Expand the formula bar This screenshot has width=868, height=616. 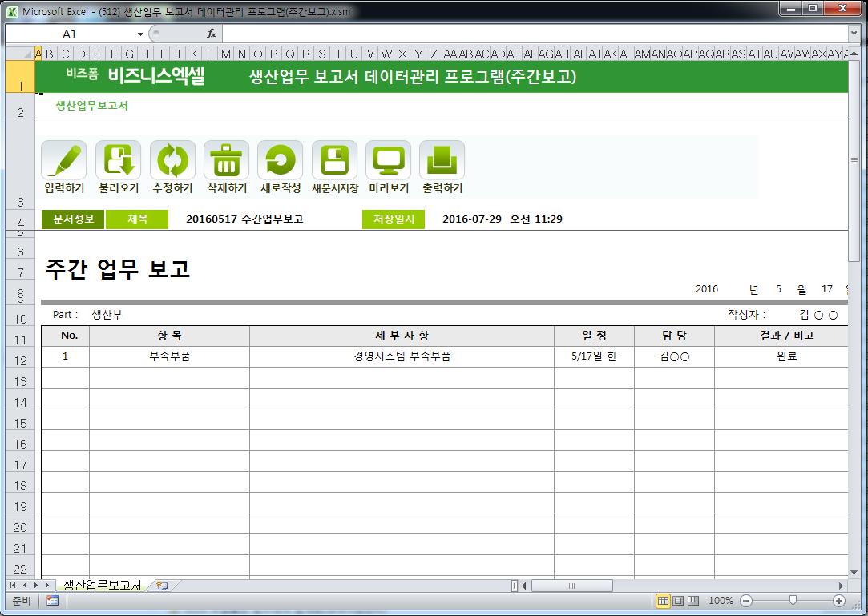(x=854, y=34)
